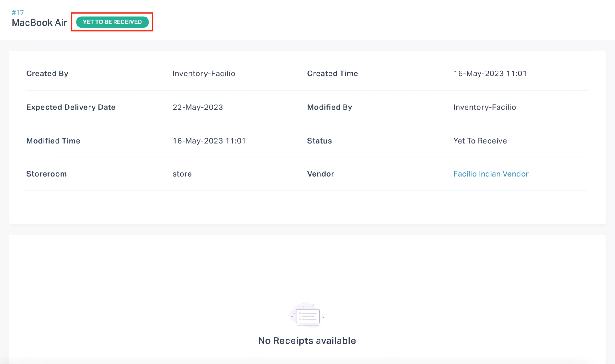
Task: Click the Expected Delivery Date label
Action: (x=71, y=107)
